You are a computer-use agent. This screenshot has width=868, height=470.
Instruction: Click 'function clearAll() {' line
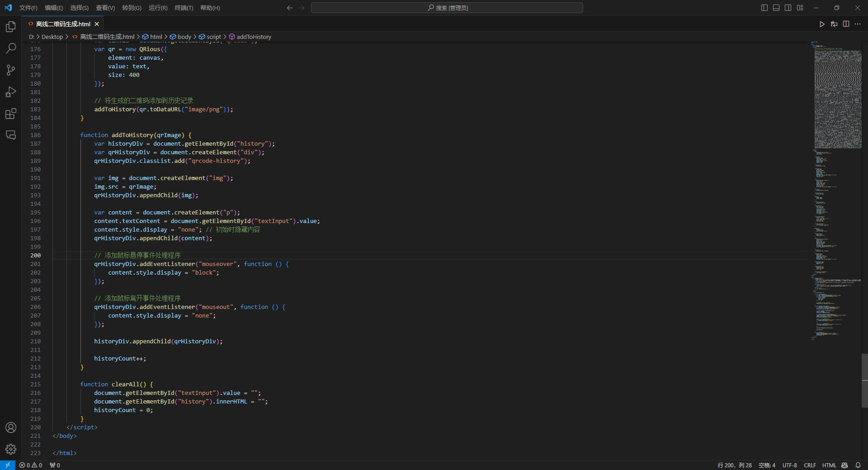click(117, 384)
